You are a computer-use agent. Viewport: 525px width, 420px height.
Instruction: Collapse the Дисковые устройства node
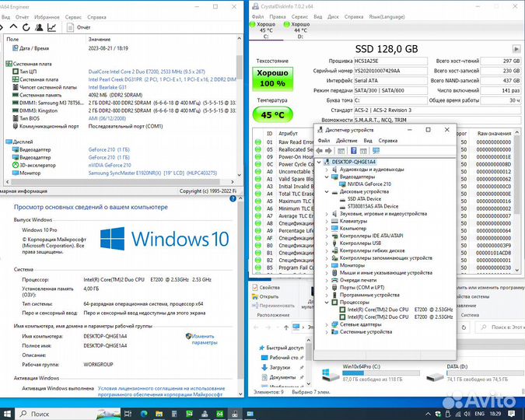(327, 191)
